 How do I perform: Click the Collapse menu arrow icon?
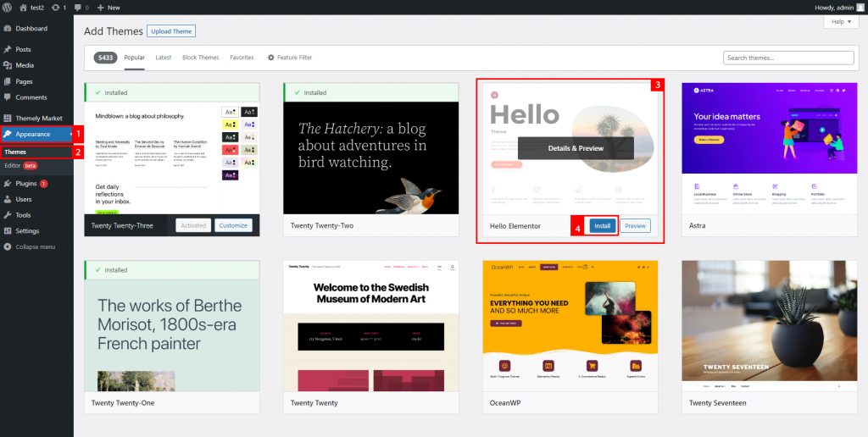pyautogui.click(x=8, y=246)
